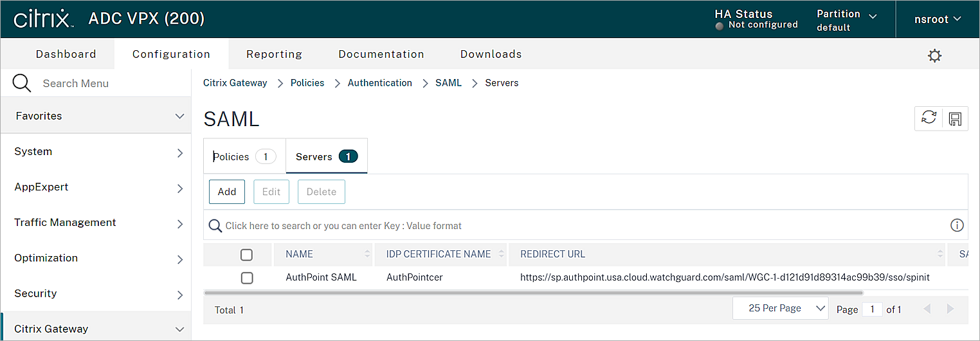Open the 25 Per Page dropdown
980x341 pixels.
[780, 308]
